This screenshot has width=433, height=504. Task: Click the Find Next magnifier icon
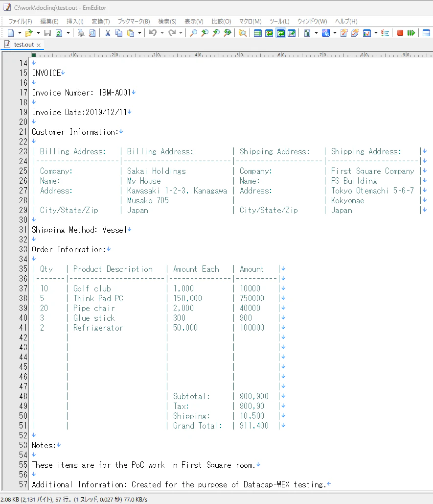coord(216,33)
